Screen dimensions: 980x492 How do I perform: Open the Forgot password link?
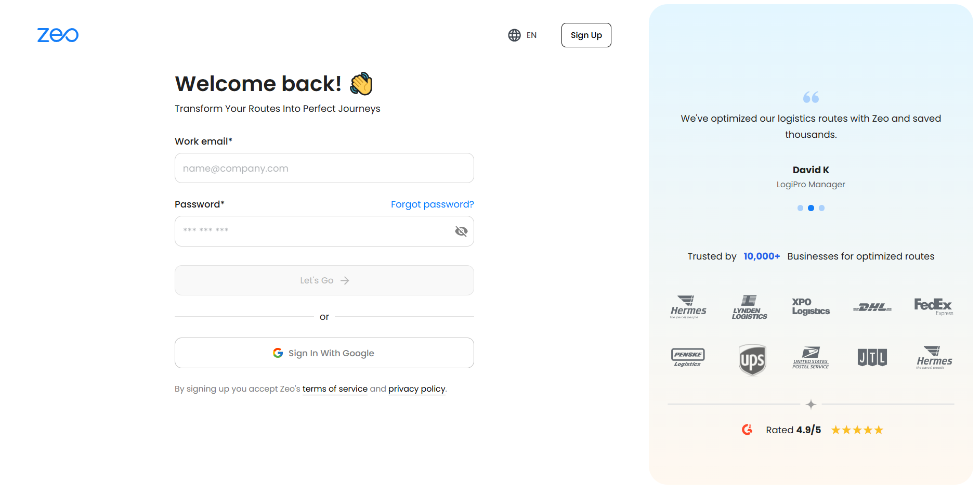click(x=432, y=204)
